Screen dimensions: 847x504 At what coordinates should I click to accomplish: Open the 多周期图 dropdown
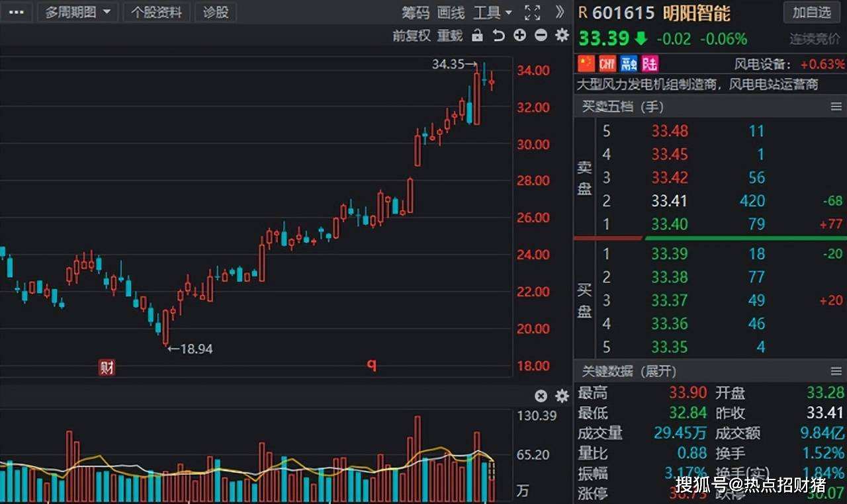point(78,12)
